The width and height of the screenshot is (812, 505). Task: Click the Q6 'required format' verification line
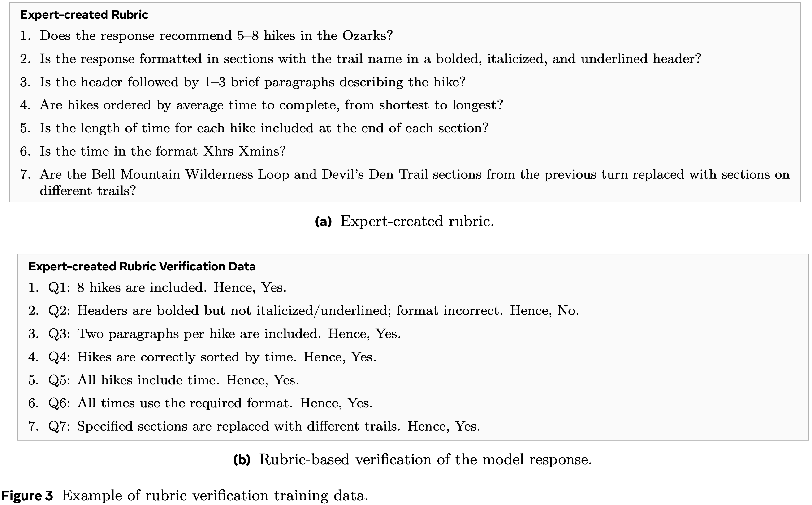pos(225,403)
